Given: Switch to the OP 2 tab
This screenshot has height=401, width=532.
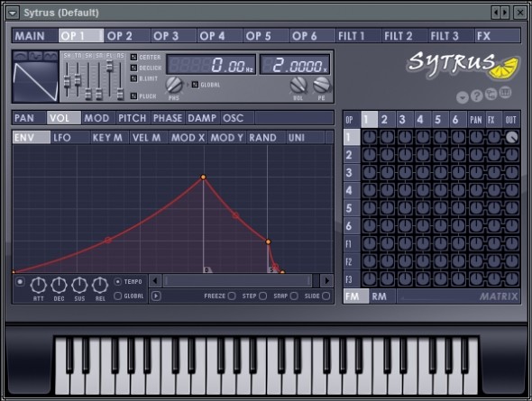Looking at the screenshot, I should click(127, 36).
